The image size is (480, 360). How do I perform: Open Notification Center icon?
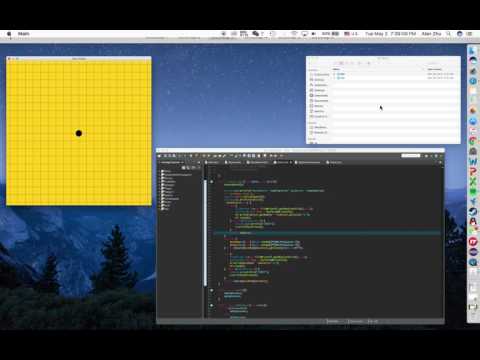point(470,34)
